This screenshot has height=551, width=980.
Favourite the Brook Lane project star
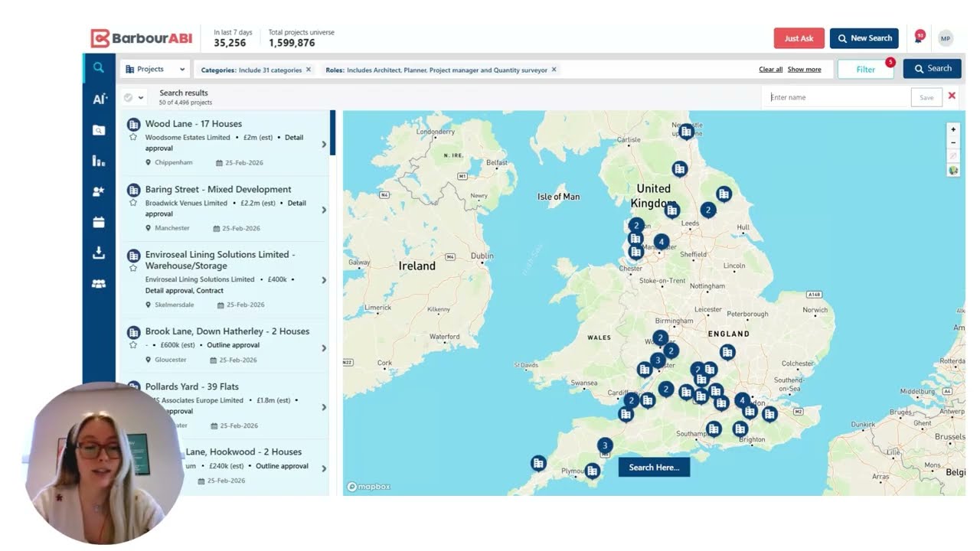(133, 345)
